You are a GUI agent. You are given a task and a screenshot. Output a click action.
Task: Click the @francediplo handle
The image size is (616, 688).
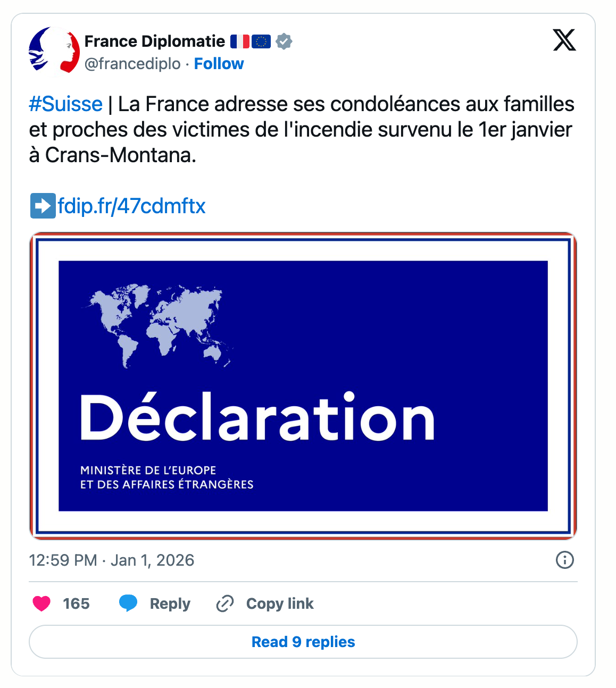coord(132,64)
